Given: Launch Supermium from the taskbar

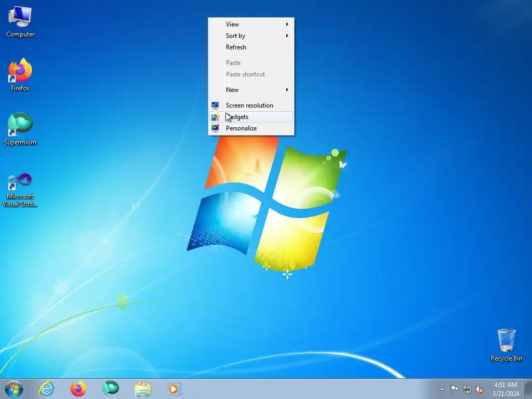Looking at the screenshot, I should (x=111, y=389).
